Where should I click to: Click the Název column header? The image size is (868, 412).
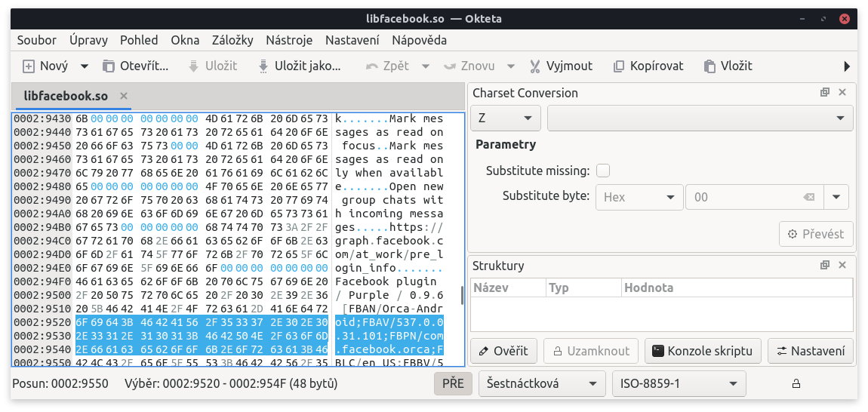coord(508,288)
